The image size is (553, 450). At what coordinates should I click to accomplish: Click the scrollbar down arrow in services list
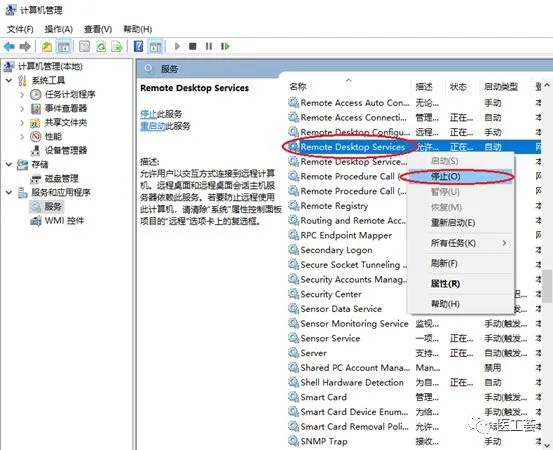[547, 445]
